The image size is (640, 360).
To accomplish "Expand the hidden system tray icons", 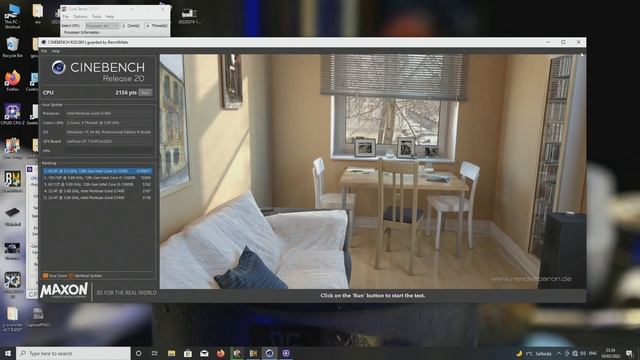I will [559, 353].
